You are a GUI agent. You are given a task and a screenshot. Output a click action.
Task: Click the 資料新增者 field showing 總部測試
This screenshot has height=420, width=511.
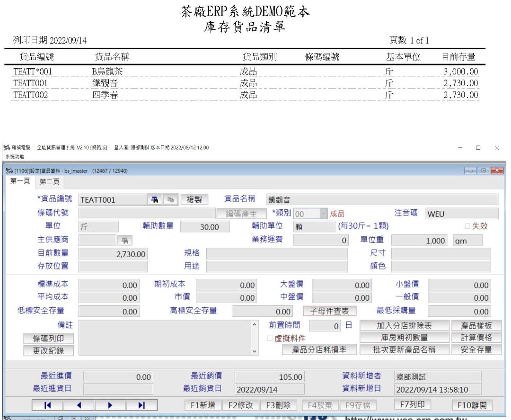click(437, 377)
